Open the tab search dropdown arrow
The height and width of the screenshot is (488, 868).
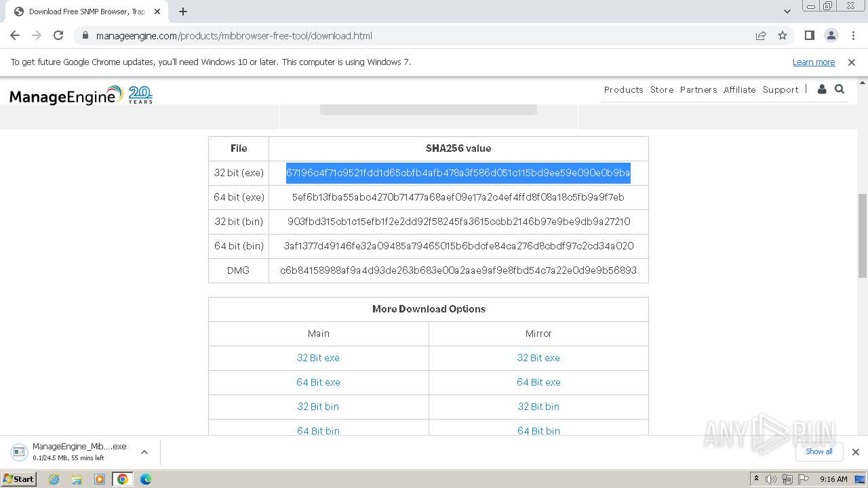click(x=787, y=12)
